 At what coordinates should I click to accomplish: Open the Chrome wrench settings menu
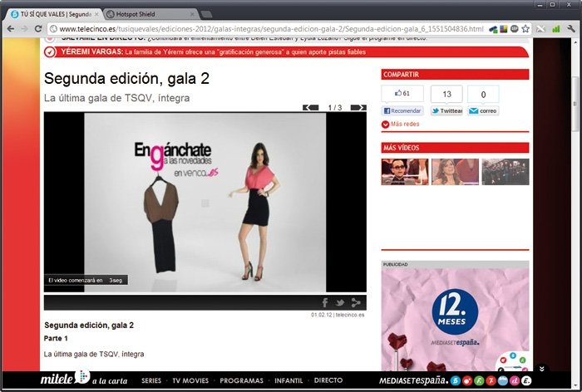click(x=571, y=28)
